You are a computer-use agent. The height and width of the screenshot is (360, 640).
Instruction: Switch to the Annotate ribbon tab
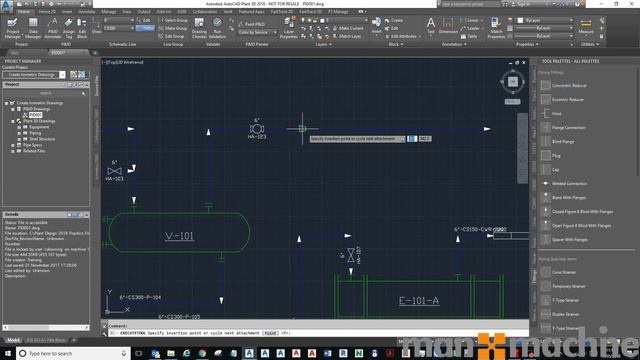click(x=86, y=12)
